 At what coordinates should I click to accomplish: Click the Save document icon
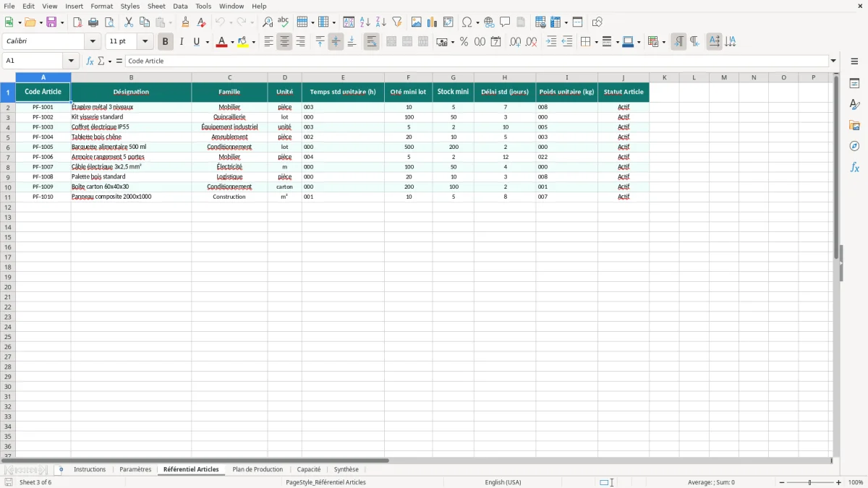coord(51,22)
